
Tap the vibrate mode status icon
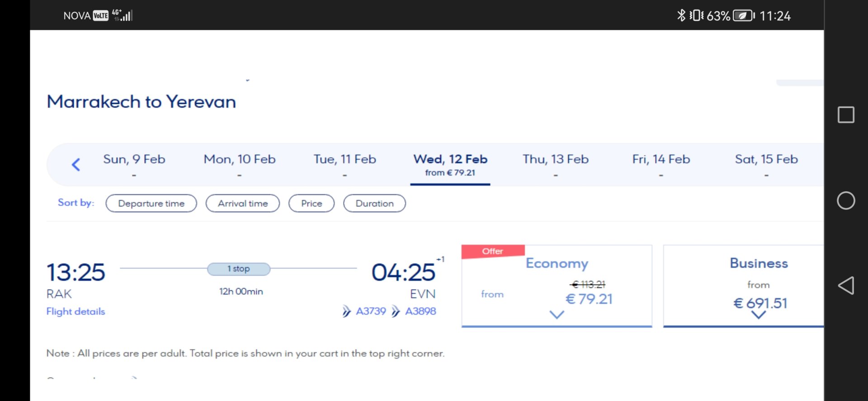click(696, 16)
